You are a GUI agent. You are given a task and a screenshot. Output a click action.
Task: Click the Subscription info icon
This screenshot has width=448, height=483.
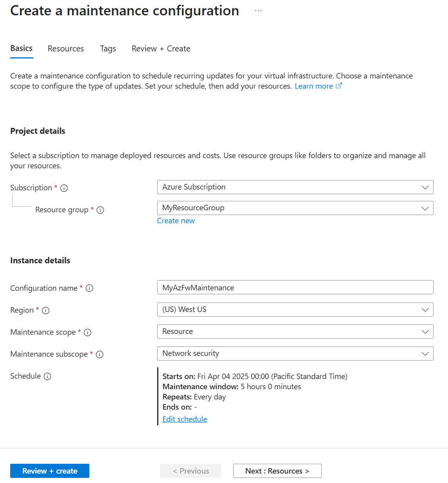[64, 188]
